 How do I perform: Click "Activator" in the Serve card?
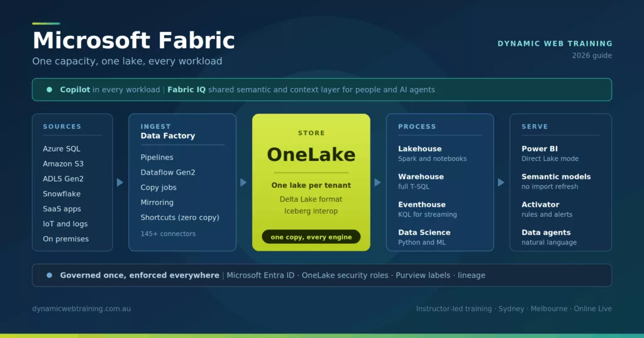point(540,205)
